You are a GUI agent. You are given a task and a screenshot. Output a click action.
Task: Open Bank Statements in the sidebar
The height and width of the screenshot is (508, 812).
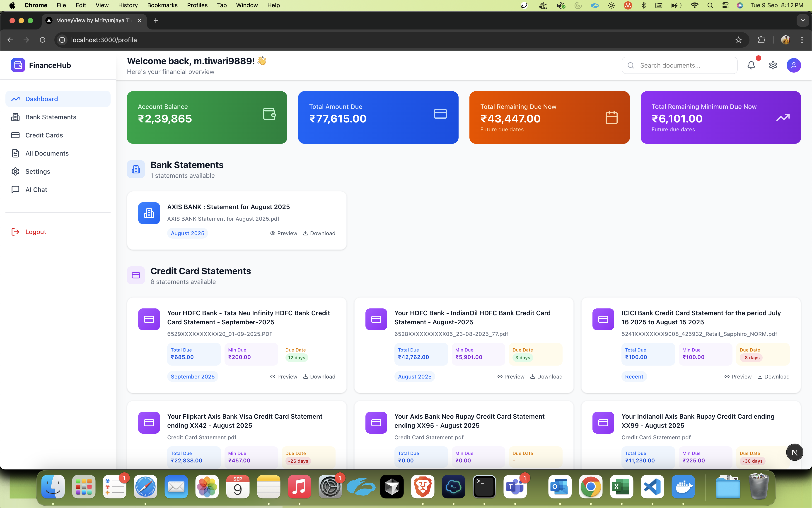point(58,117)
